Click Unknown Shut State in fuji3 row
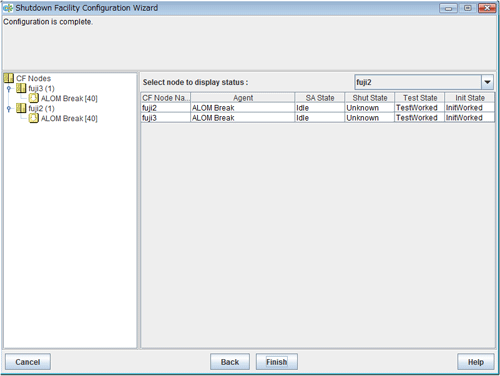The width and height of the screenshot is (500, 376). pos(370,118)
